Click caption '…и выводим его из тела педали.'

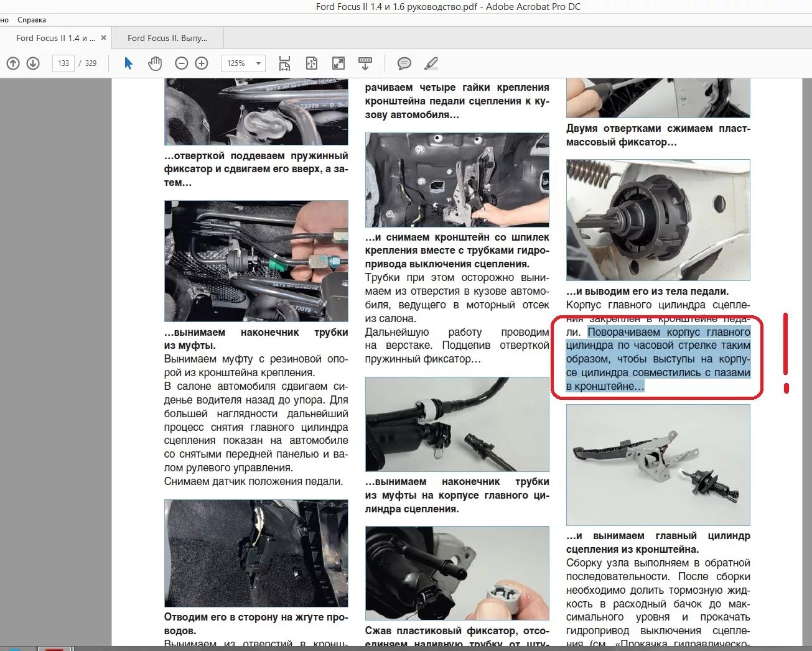pos(647,292)
